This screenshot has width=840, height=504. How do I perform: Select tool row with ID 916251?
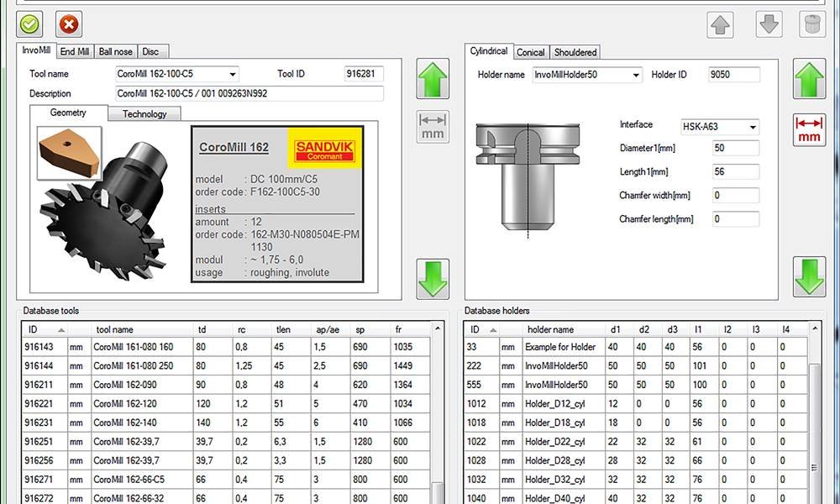226,442
